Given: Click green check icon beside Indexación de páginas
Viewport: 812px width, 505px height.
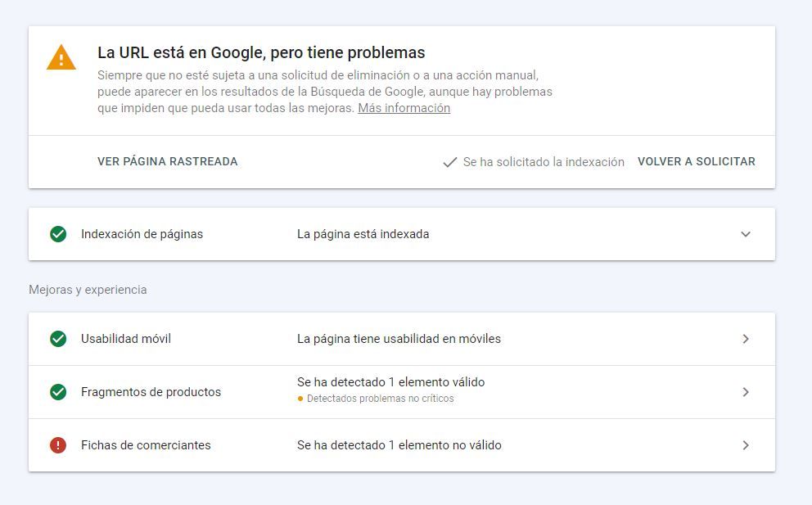Looking at the screenshot, I should pos(58,234).
